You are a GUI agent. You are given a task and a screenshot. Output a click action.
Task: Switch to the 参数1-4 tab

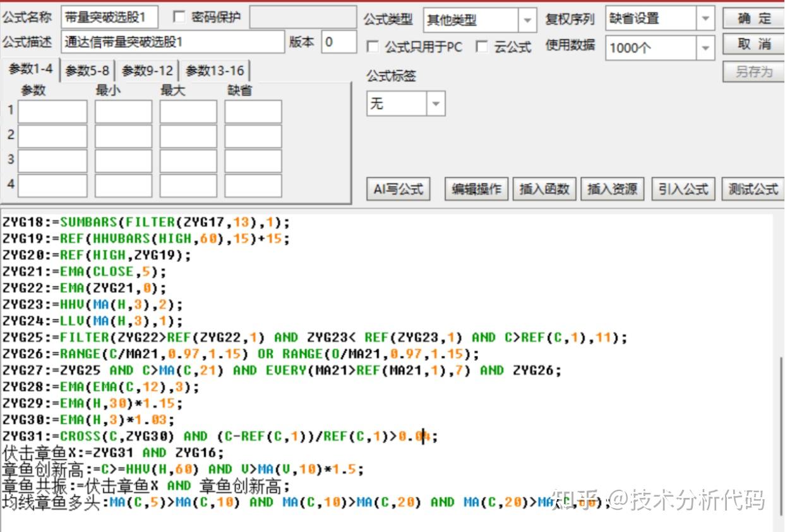[x=31, y=69]
